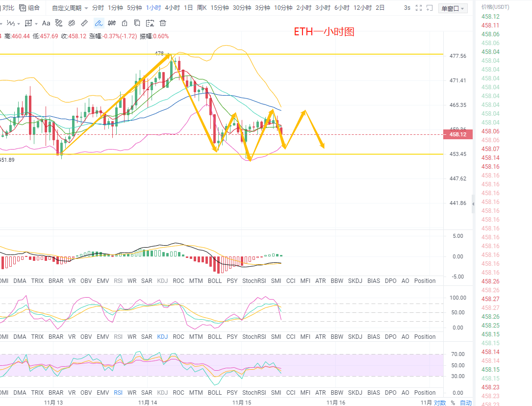Open the 自定义周期 custom period dropdown
Viewport: 532px width, 406px height.
[x=70, y=8]
